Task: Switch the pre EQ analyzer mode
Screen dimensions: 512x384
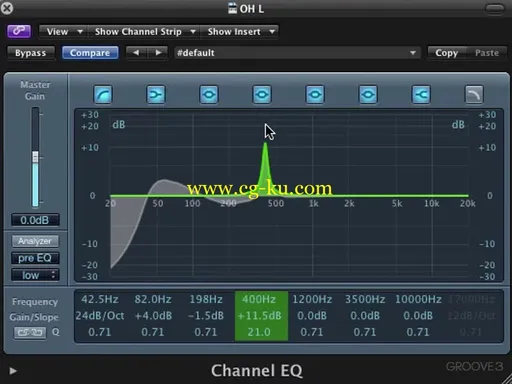Action: 35,258
